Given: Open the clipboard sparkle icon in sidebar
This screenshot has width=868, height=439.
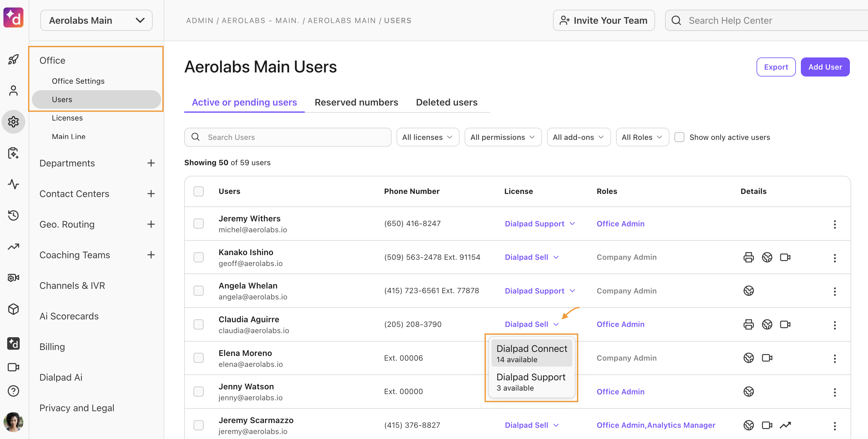Looking at the screenshot, I should (13, 153).
